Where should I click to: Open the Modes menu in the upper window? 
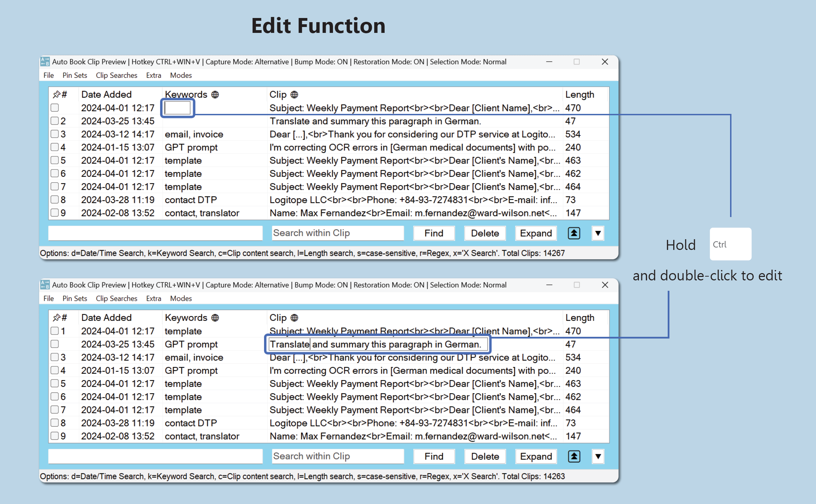pyautogui.click(x=181, y=75)
